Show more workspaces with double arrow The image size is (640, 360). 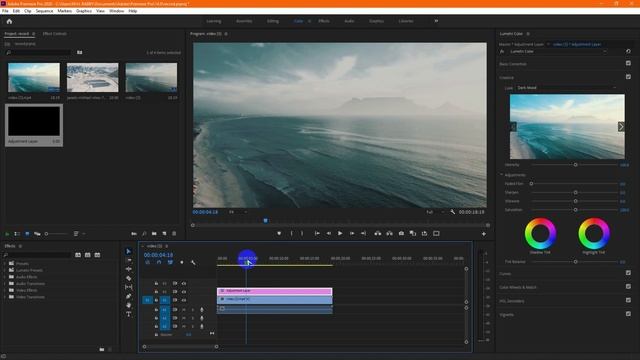[x=436, y=21]
